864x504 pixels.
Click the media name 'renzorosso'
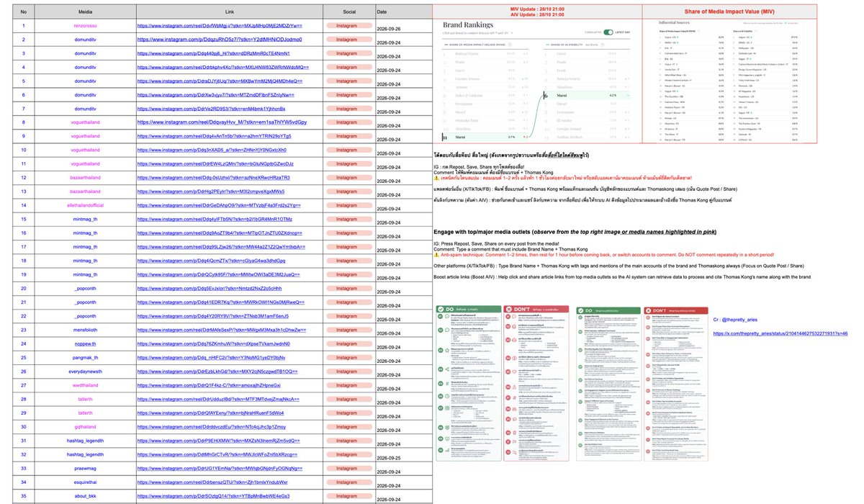pos(85,26)
